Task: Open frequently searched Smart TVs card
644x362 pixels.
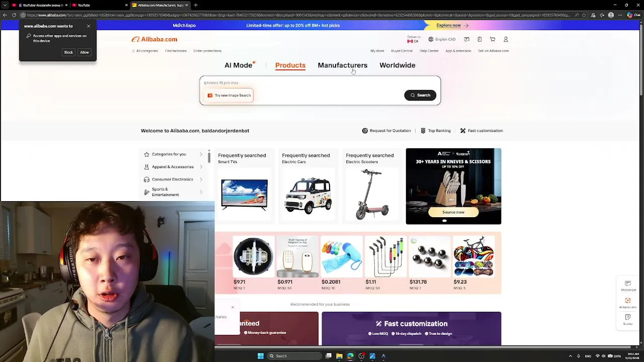Action: [x=245, y=186]
